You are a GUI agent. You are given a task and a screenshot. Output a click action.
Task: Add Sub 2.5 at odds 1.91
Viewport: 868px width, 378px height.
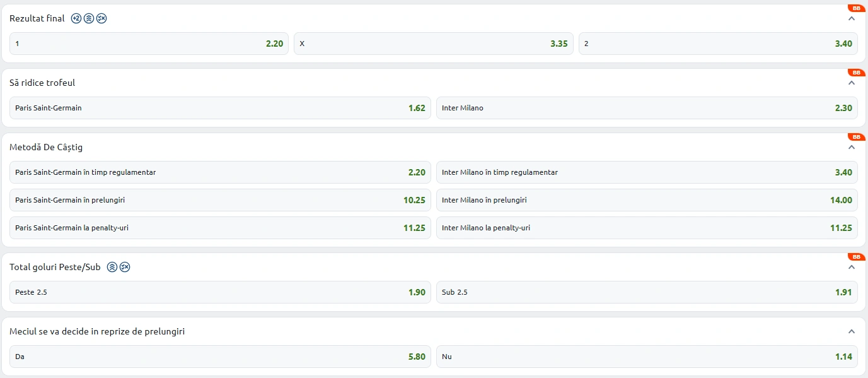[647, 292]
